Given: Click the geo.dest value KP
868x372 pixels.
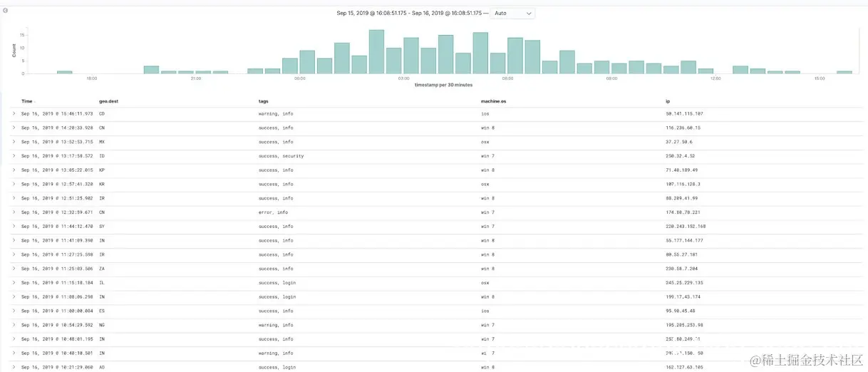Looking at the screenshot, I should pyautogui.click(x=102, y=170).
